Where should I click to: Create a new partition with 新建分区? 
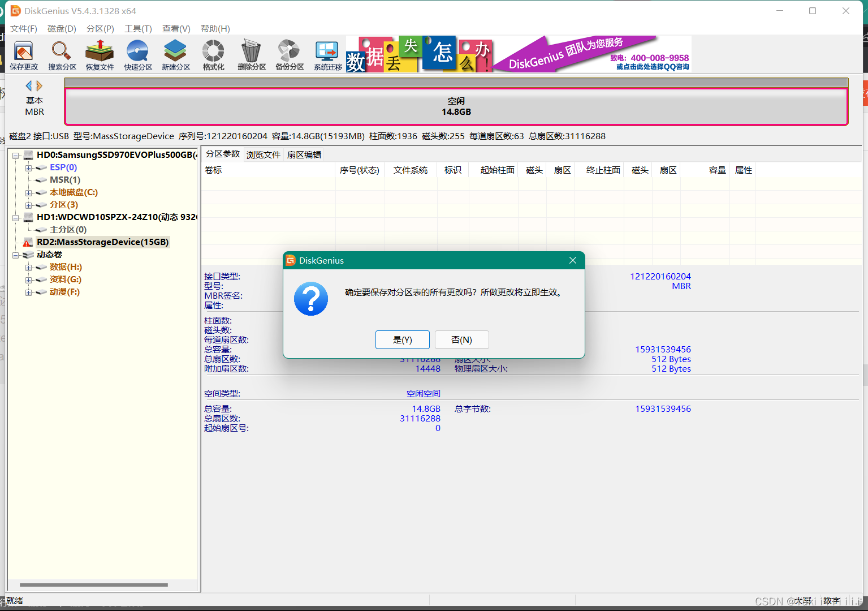click(x=176, y=55)
